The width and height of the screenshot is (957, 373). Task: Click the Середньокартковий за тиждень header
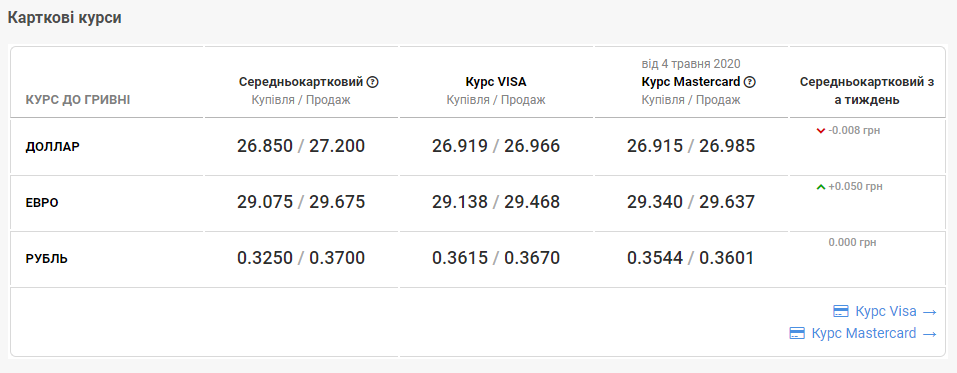[x=867, y=91]
